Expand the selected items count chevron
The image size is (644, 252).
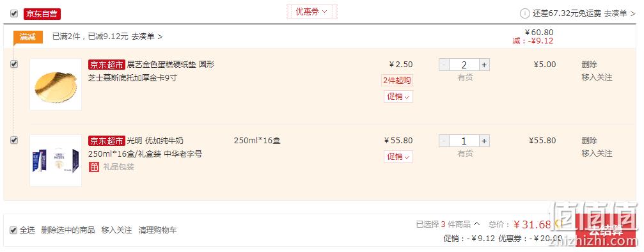coord(476,224)
